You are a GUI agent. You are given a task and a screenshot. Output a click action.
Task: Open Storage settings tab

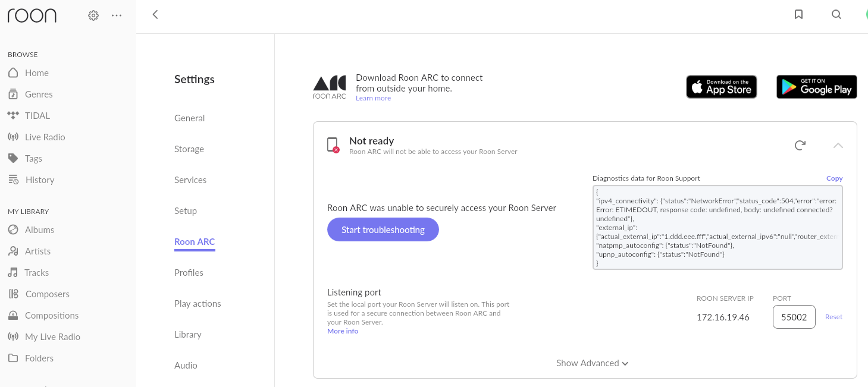point(189,149)
